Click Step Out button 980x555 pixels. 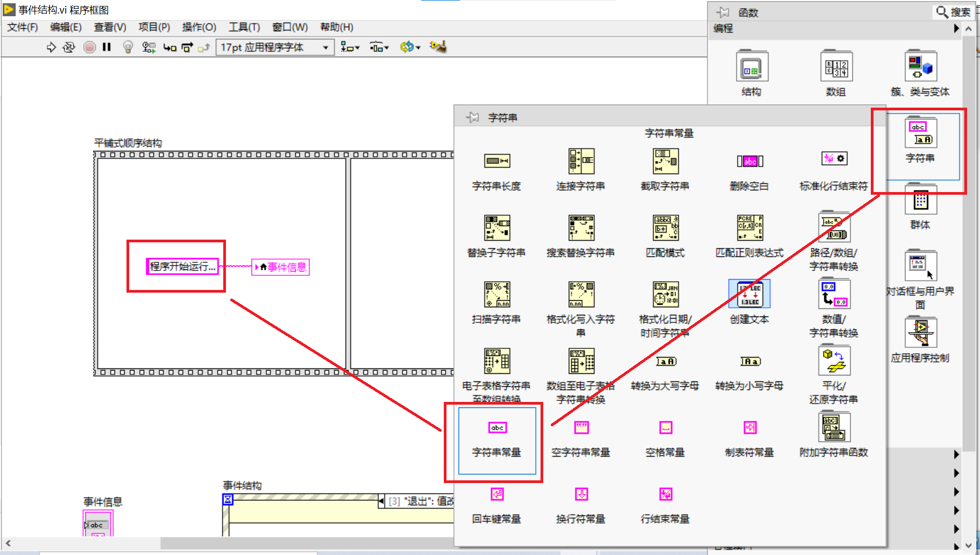coord(204,48)
